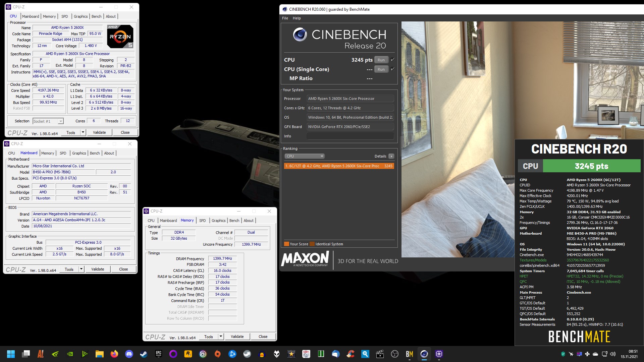
Task: Open Thunderbird from the taskbar
Action: coord(335,354)
